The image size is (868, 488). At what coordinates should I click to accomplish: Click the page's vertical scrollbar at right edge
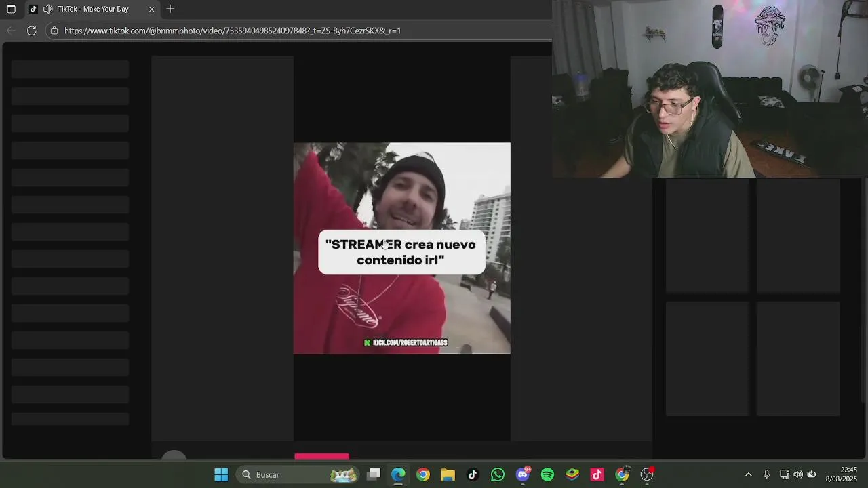coord(864,290)
